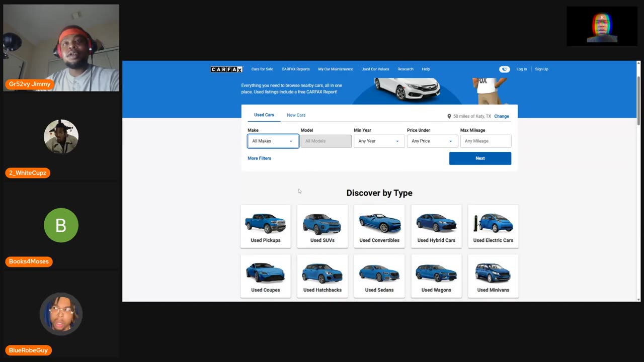Select the Used Minivans vehicle image

pyautogui.click(x=493, y=273)
